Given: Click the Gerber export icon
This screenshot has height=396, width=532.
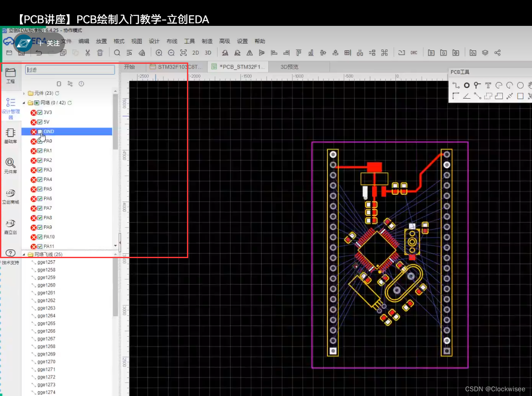Looking at the screenshot, I should tap(444, 53).
